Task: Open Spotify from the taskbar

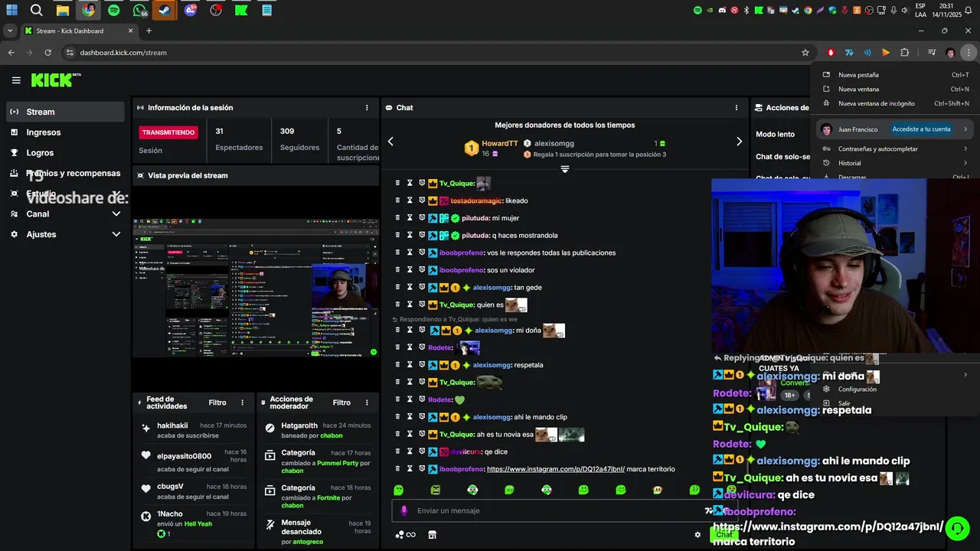Action: point(114,10)
